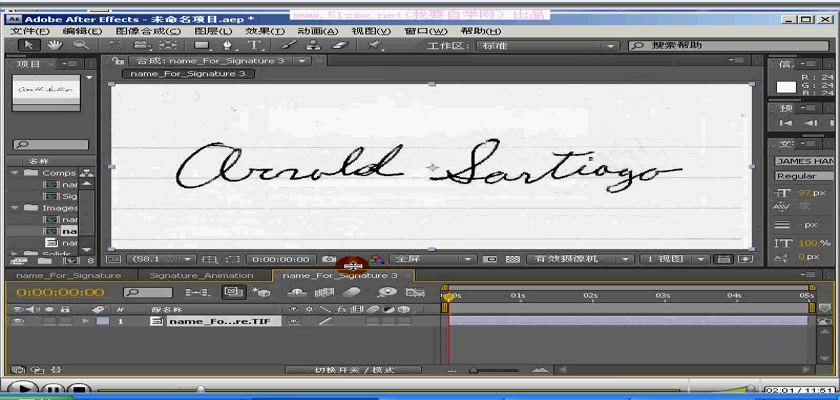840x400 pixels.
Task: Click zoom out mountains icon in timeline
Action: [453, 370]
